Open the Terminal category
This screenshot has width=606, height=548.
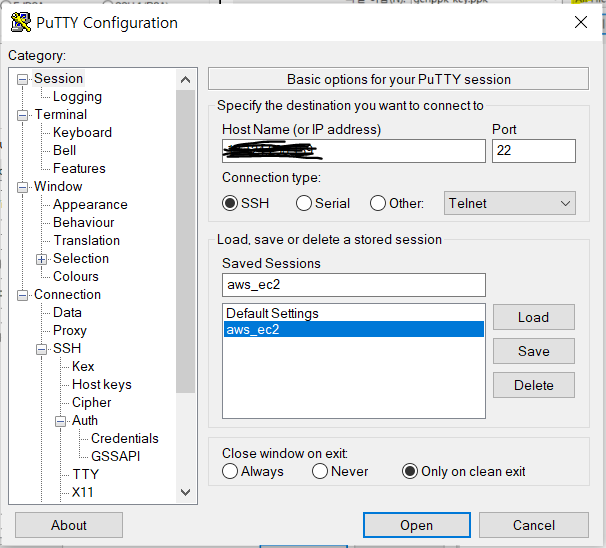pyautogui.click(x=61, y=114)
